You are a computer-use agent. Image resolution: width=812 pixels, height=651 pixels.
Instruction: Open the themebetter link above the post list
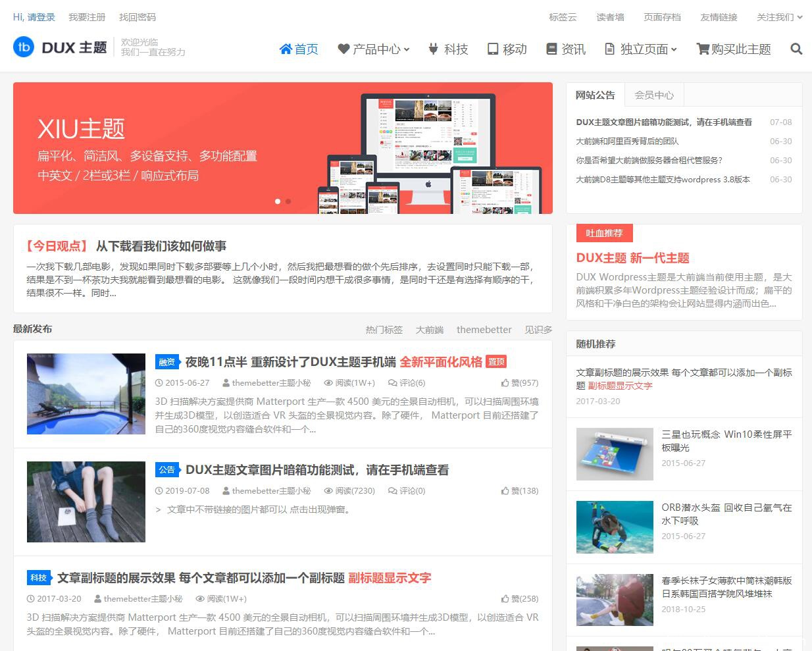484,330
